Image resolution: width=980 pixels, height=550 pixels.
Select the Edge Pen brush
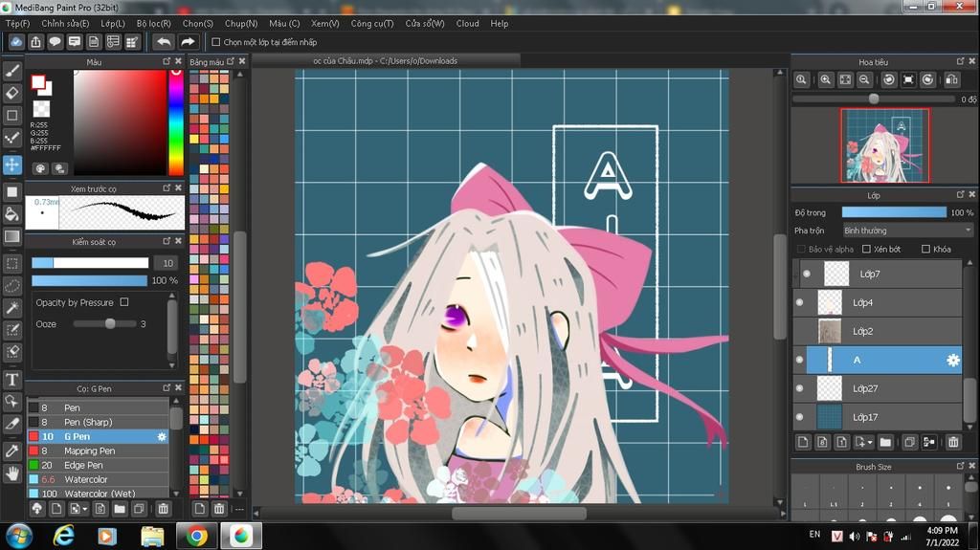point(98,465)
